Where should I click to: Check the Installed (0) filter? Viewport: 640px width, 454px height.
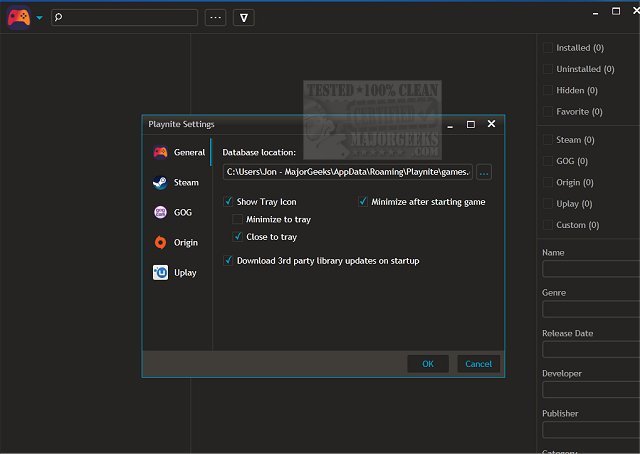547,47
